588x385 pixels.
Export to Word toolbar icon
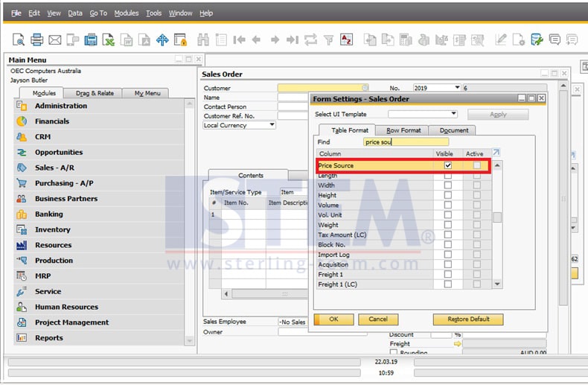tap(127, 39)
